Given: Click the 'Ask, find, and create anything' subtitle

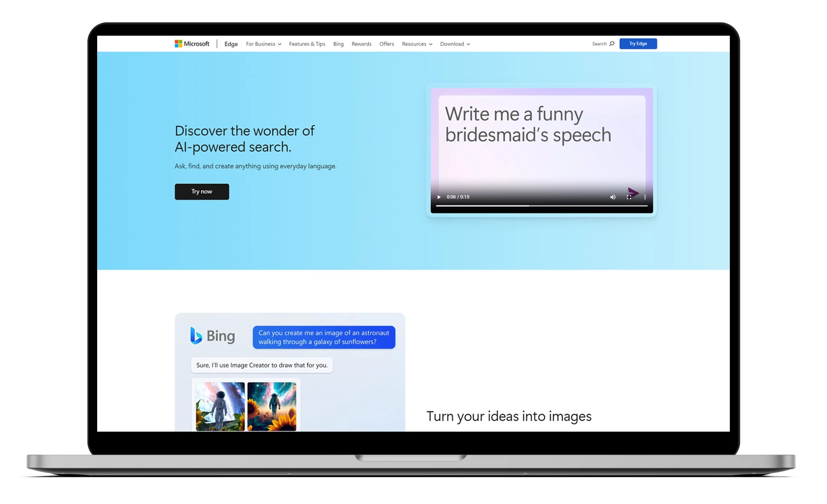Looking at the screenshot, I should [255, 166].
